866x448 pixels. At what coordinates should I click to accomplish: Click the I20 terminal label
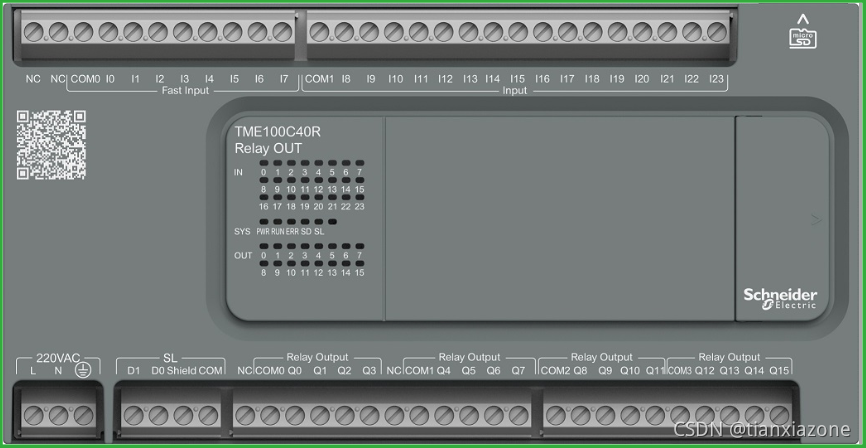(642, 79)
